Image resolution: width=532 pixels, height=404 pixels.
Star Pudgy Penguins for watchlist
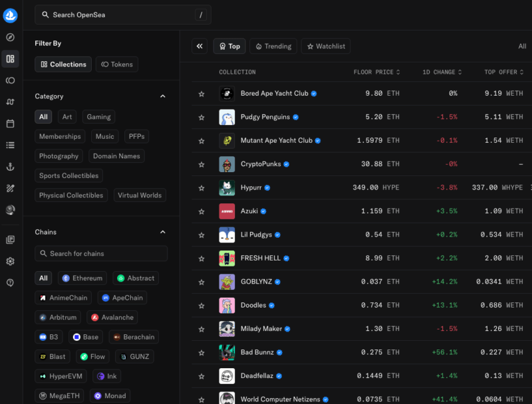[201, 117]
